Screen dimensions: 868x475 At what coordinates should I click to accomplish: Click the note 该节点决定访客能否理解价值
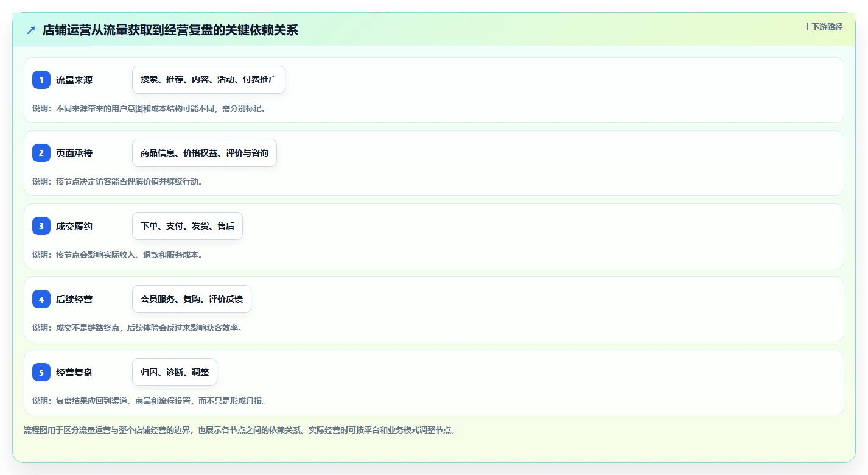117,181
